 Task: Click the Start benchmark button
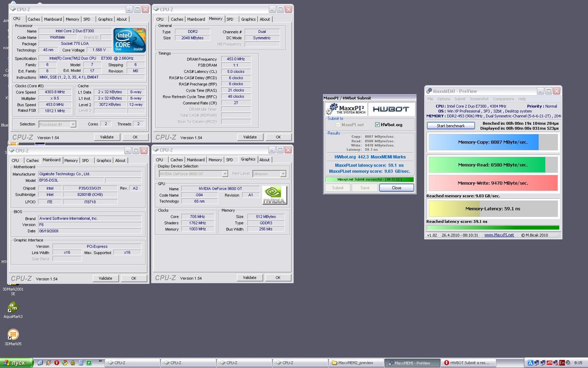(x=451, y=126)
